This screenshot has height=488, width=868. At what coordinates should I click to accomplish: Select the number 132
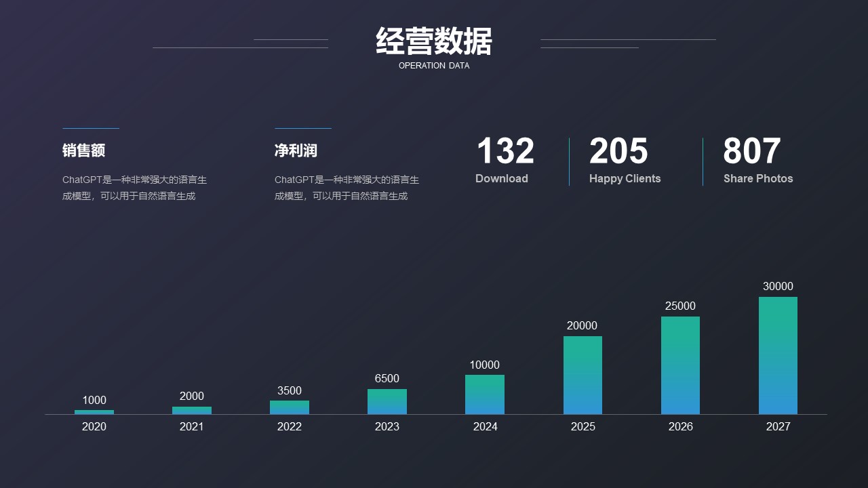[x=505, y=151]
